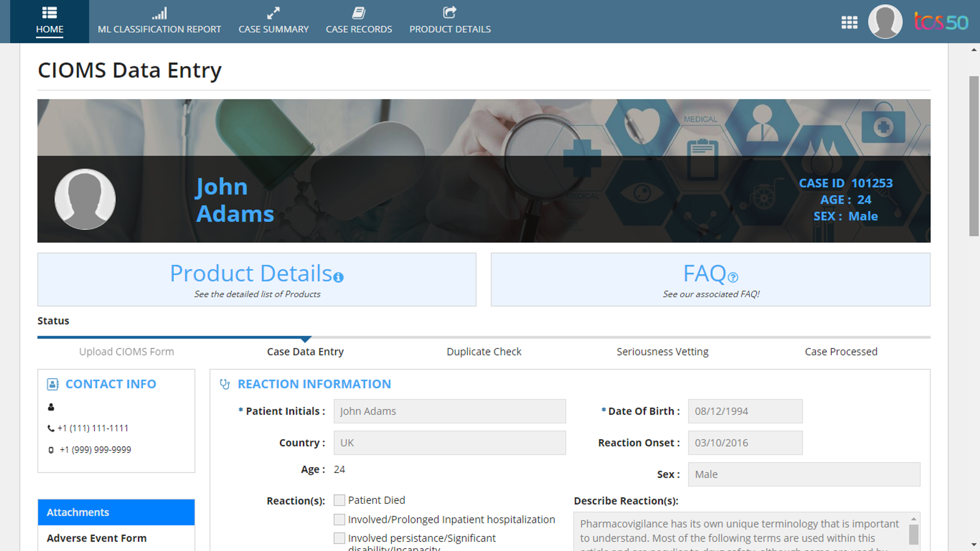Click the phone handset icon
Image resolution: width=980 pixels, height=551 pixels.
click(x=51, y=428)
